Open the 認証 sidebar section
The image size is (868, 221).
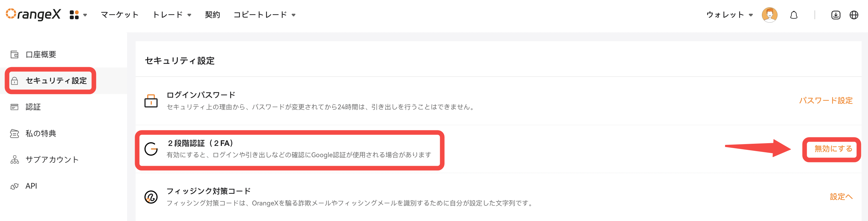[x=33, y=107]
